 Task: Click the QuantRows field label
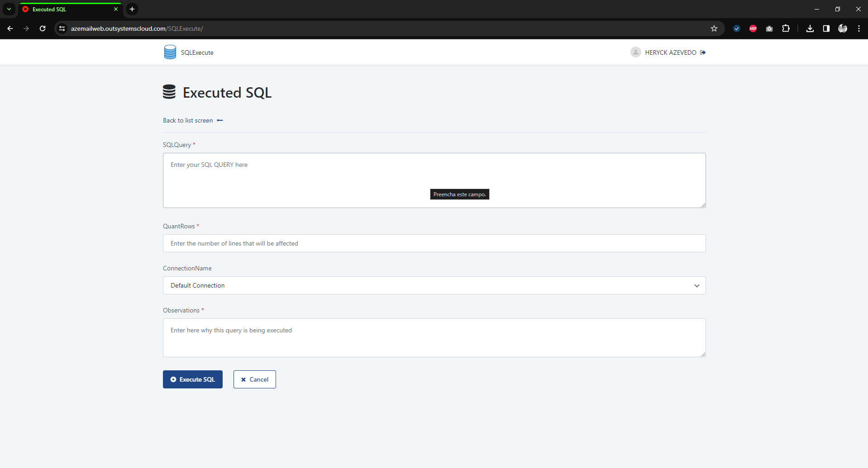pos(179,226)
